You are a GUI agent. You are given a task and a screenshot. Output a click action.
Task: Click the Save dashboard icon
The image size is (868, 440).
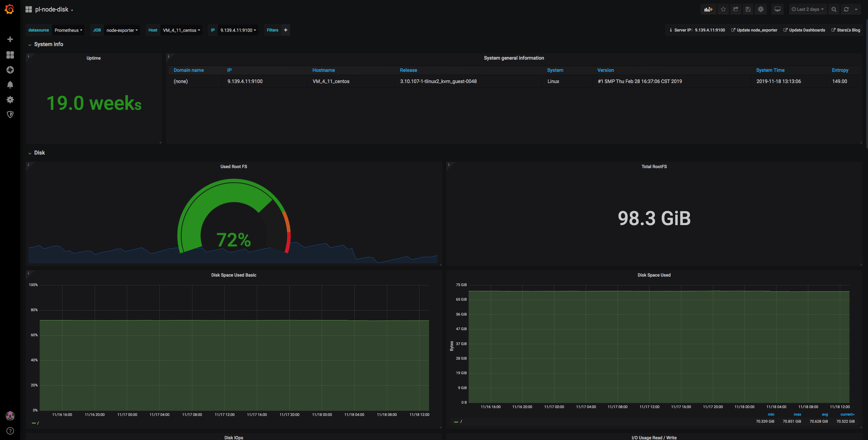pos(748,9)
